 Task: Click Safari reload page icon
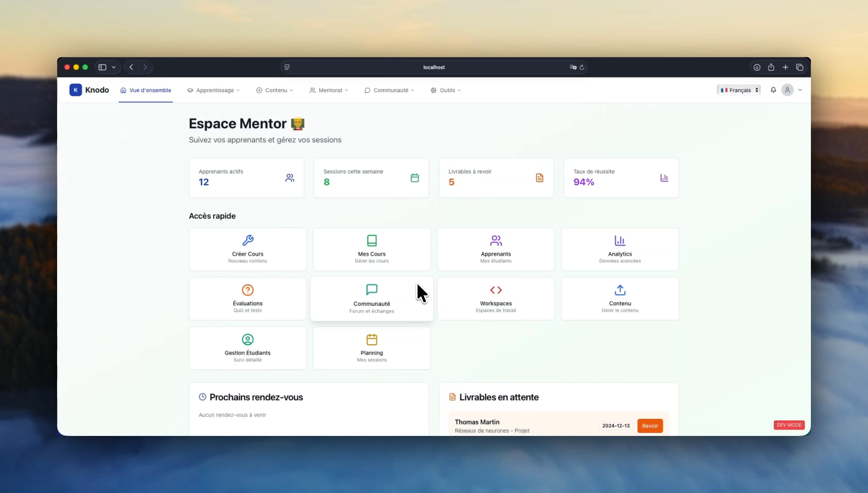[x=582, y=67]
